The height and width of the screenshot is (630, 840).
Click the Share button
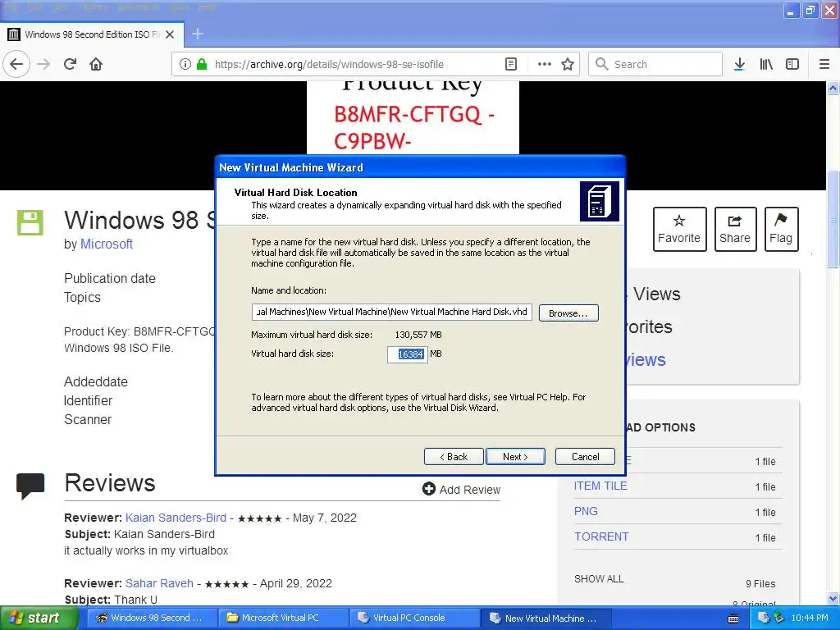pyautogui.click(x=735, y=230)
